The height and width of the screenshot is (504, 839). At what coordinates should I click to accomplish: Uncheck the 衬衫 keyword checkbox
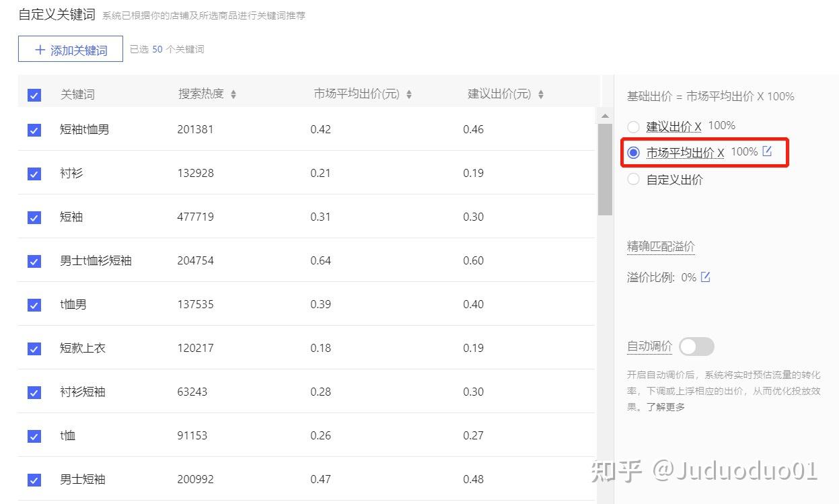point(34,174)
